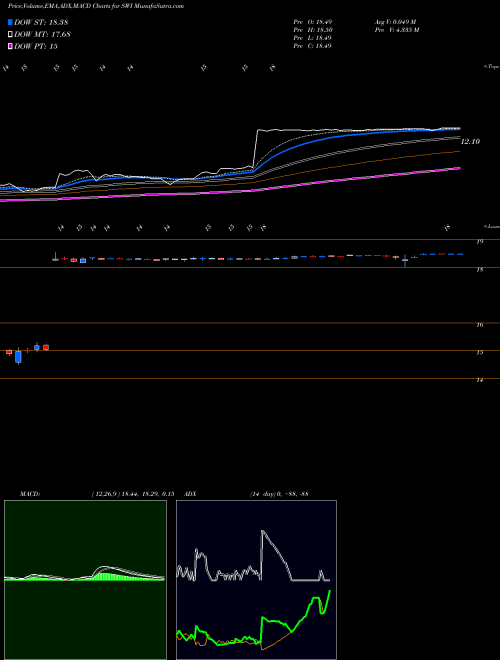Click the MACD parameters '(12,26,9) 18.44, 18.29, 0.15'
The image size is (500, 660).
133,494
